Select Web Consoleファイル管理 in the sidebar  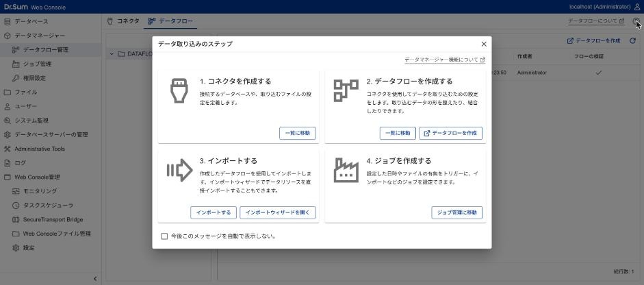pos(51,234)
